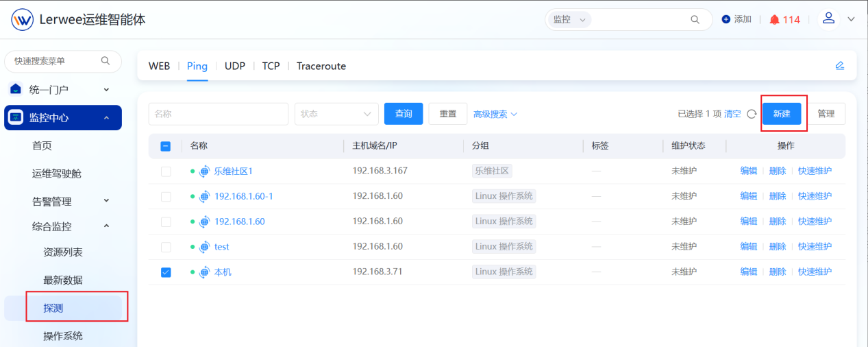The image size is (868, 347).
Task: Open 操作系统 in the sidebar
Action: [63, 336]
